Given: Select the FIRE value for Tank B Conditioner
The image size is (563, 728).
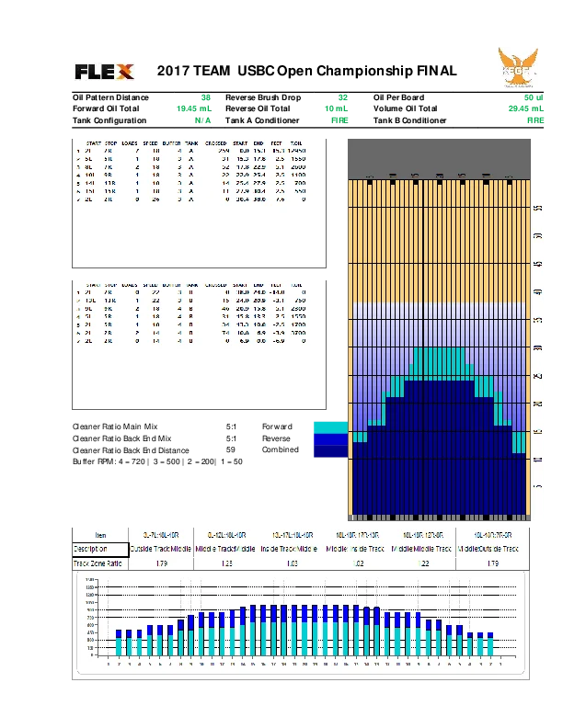Looking at the screenshot, I should coord(535,120).
